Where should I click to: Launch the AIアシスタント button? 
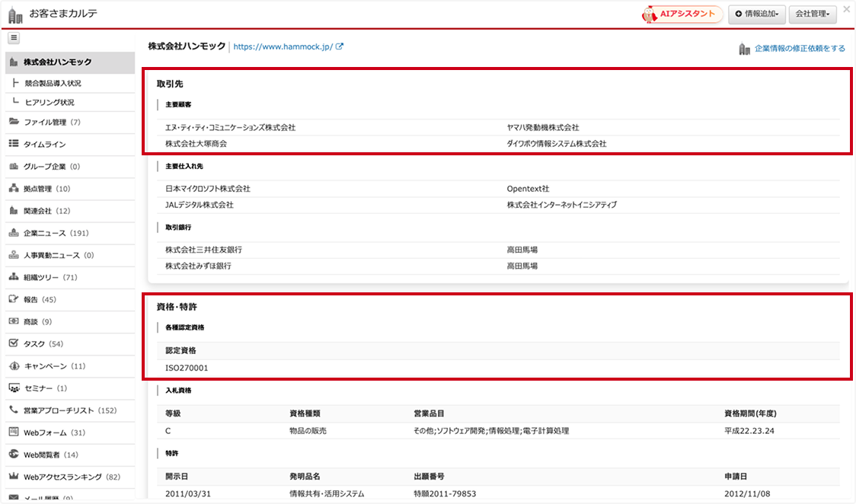pyautogui.click(x=682, y=14)
